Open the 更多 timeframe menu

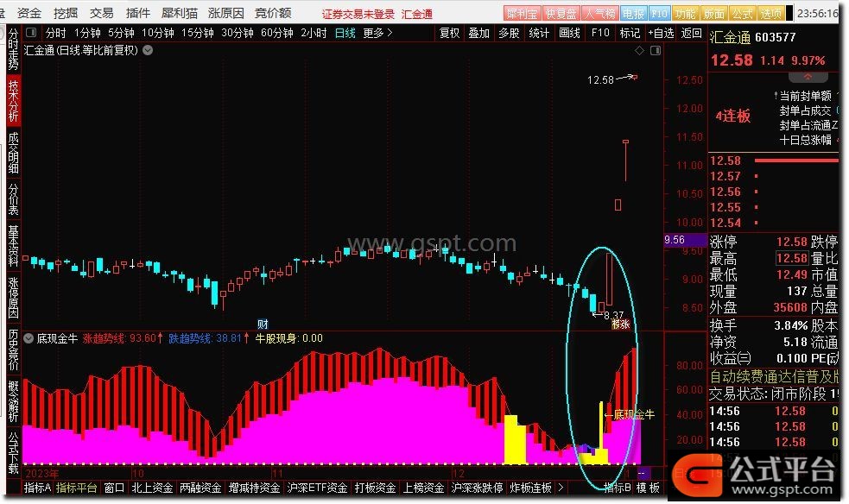pyautogui.click(x=377, y=33)
